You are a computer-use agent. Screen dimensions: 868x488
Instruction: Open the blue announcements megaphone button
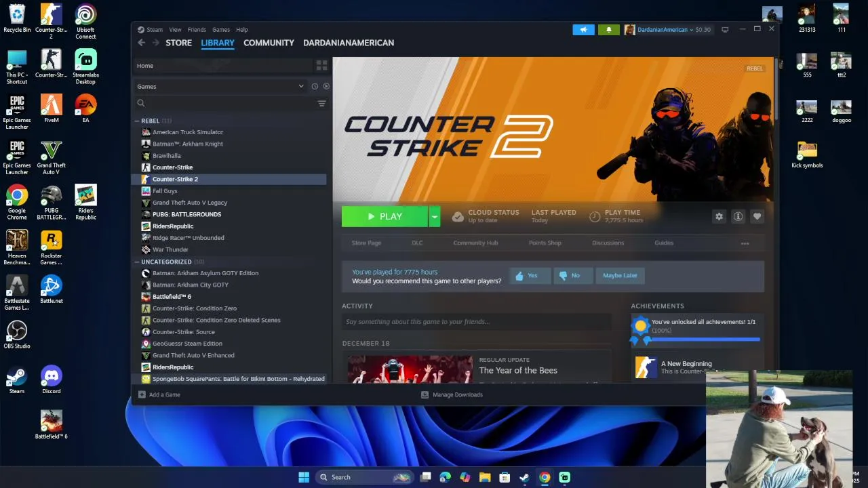coord(583,30)
